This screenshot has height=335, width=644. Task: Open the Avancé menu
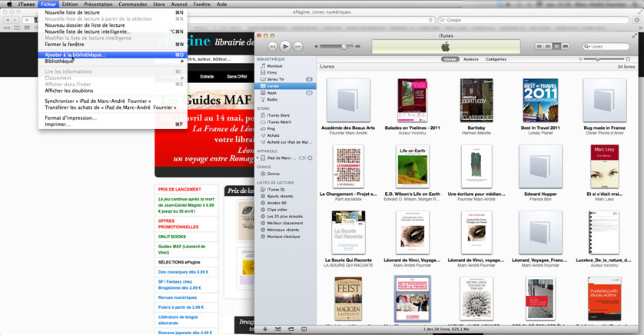179,4
